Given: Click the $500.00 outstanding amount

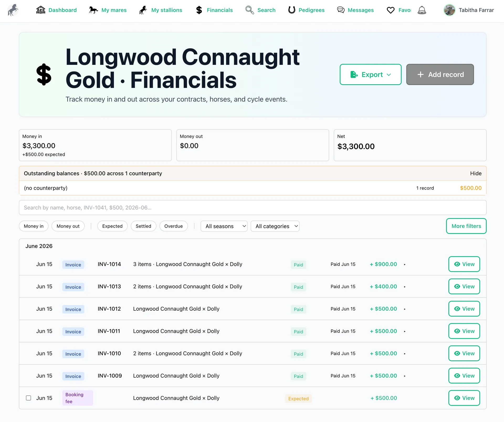Looking at the screenshot, I should tap(471, 188).
